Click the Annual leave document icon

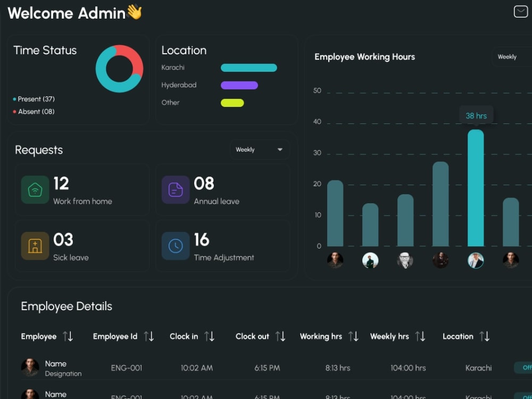[x=176, y=190]
